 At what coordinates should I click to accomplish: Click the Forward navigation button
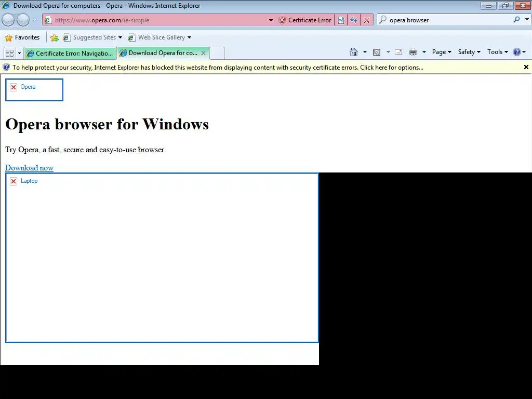(23, 20)
